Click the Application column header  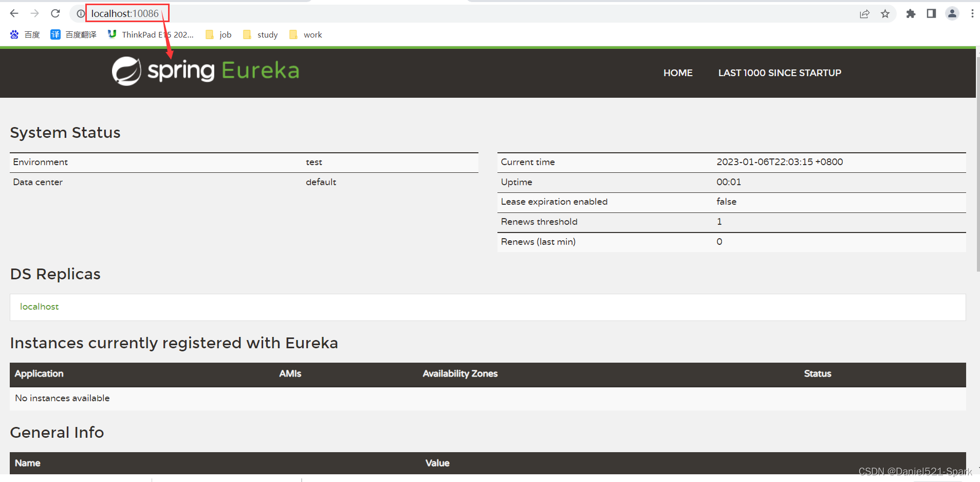[x=39, y=374]
